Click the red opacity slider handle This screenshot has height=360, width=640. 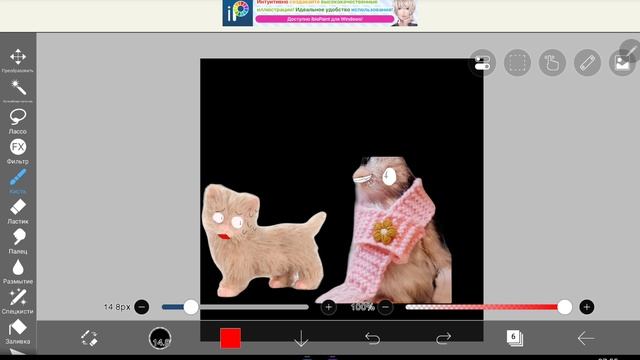pos(564,307)
